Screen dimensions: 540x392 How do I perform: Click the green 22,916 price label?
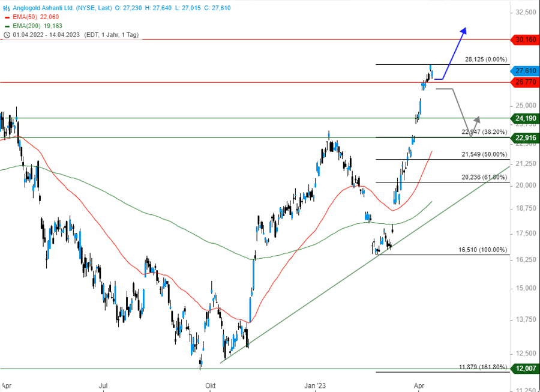[526, 138]
